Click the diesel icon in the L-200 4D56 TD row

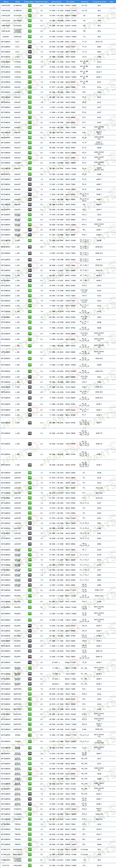click(30, 270)
